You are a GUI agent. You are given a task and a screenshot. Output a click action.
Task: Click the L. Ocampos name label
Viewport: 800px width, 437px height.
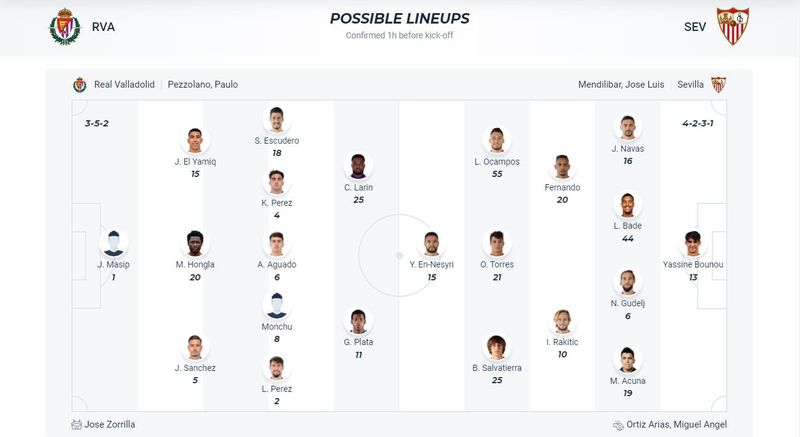(x=497, y=162)
